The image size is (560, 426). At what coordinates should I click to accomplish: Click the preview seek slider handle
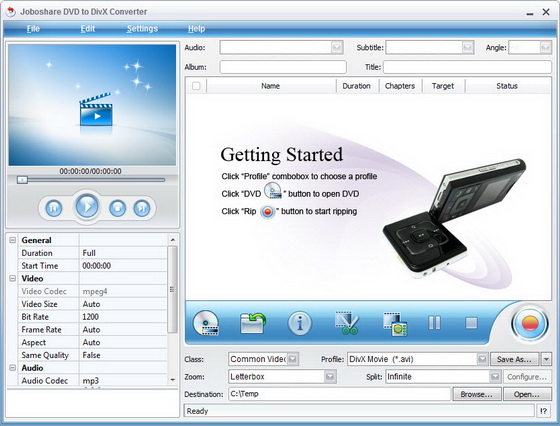coord(22,180)
